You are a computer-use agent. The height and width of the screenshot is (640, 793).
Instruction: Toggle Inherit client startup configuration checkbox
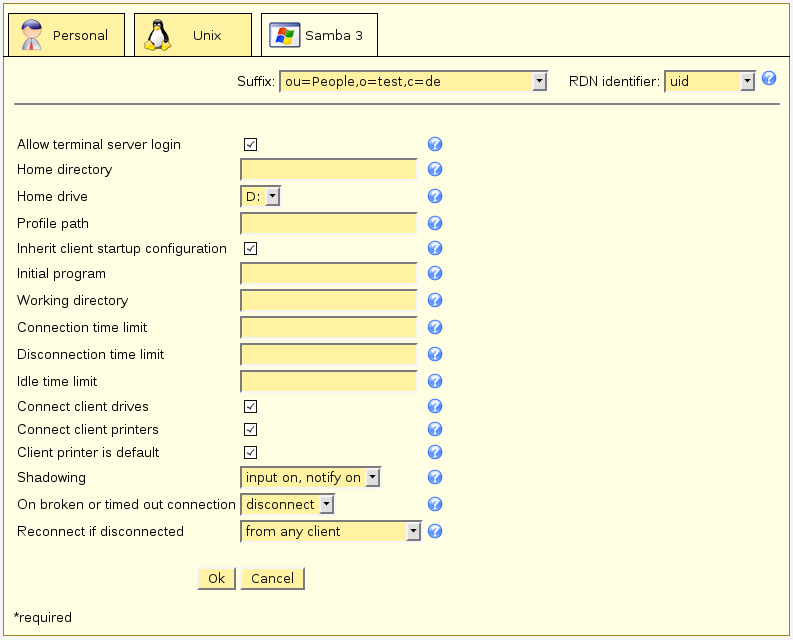(x=251, y=248)
